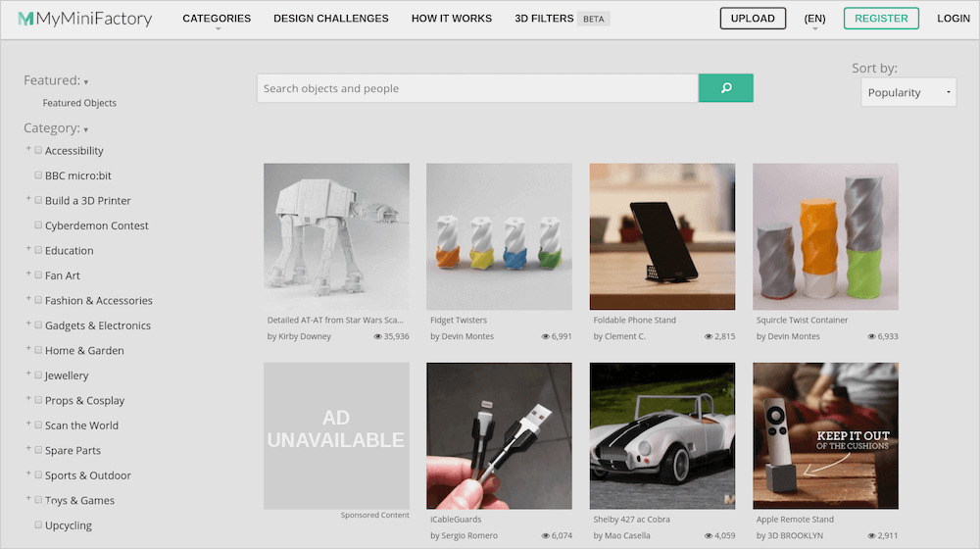This screenshot has height=549, width=980.
Task: Focus the search objects and people field
Action: tap(476, 88)
